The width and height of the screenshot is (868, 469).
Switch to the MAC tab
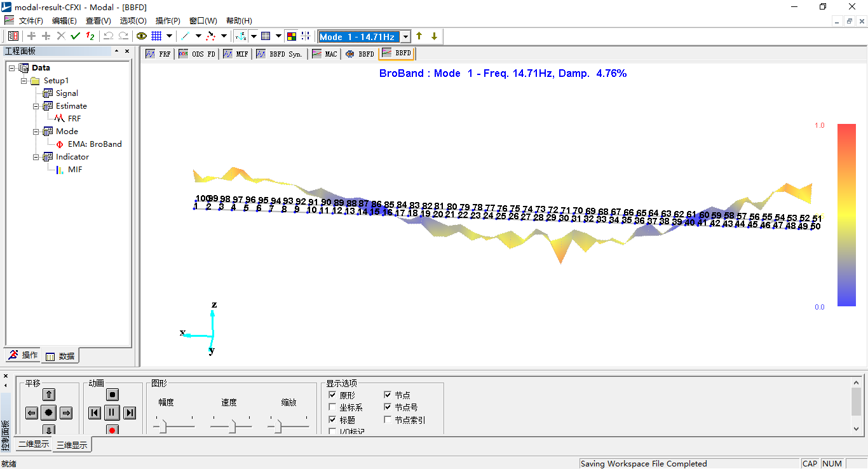click(x=325, y=54)
